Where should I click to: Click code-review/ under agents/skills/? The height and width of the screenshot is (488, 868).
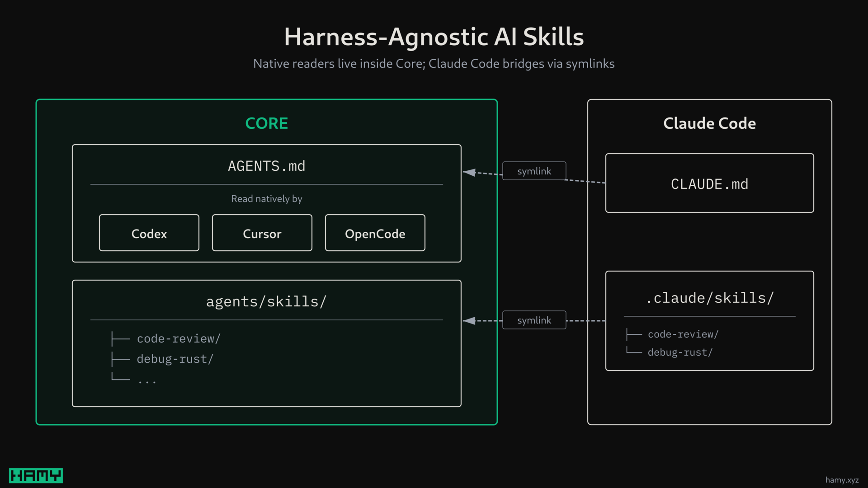click(x=179, y=338)
